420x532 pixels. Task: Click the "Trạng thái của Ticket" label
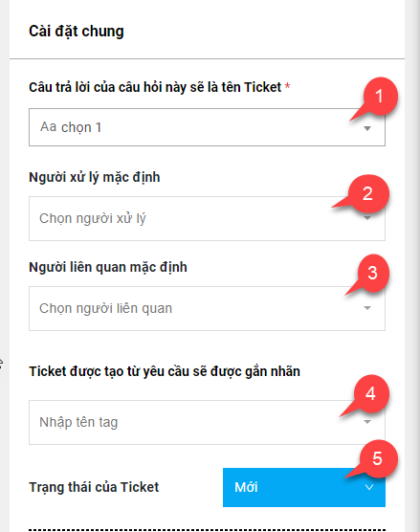[94, 487]
